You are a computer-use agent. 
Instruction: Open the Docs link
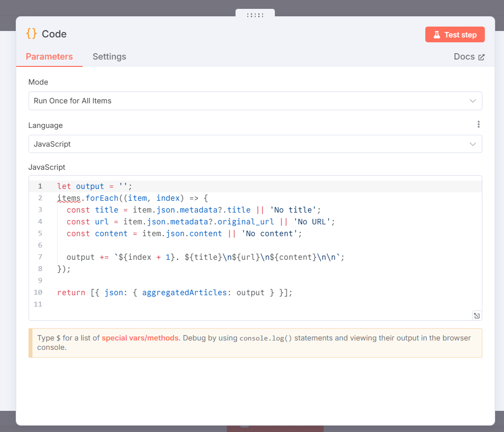coord(469,57)
